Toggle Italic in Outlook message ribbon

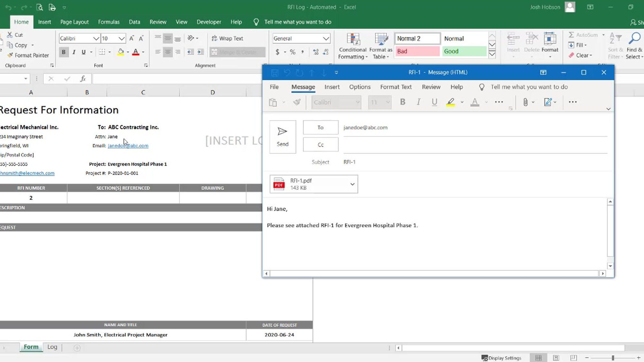point(418,102)
